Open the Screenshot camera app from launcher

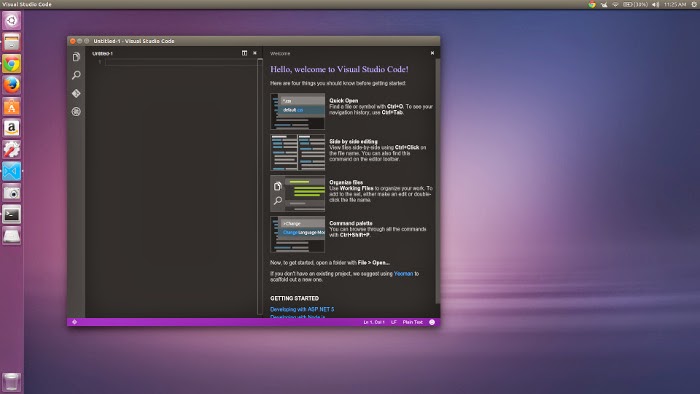click(x=12, y=193)
